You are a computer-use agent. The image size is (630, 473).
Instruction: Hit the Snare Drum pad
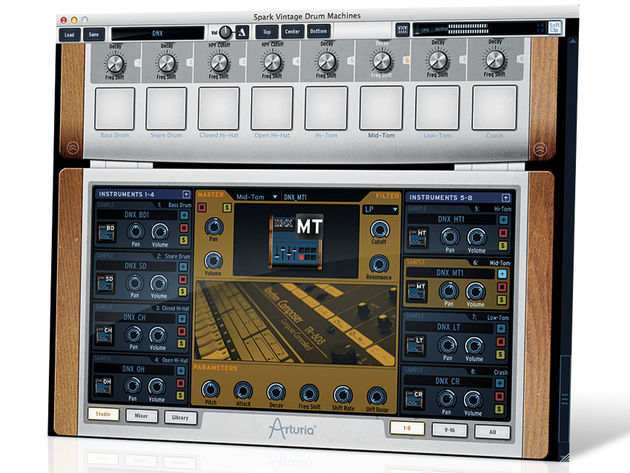[166, 109]
